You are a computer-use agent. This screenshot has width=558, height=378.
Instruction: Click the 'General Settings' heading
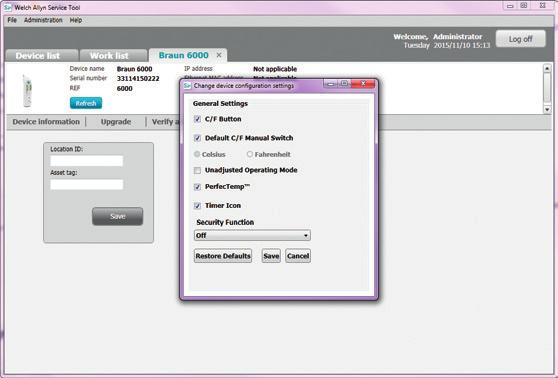point(220,104)
